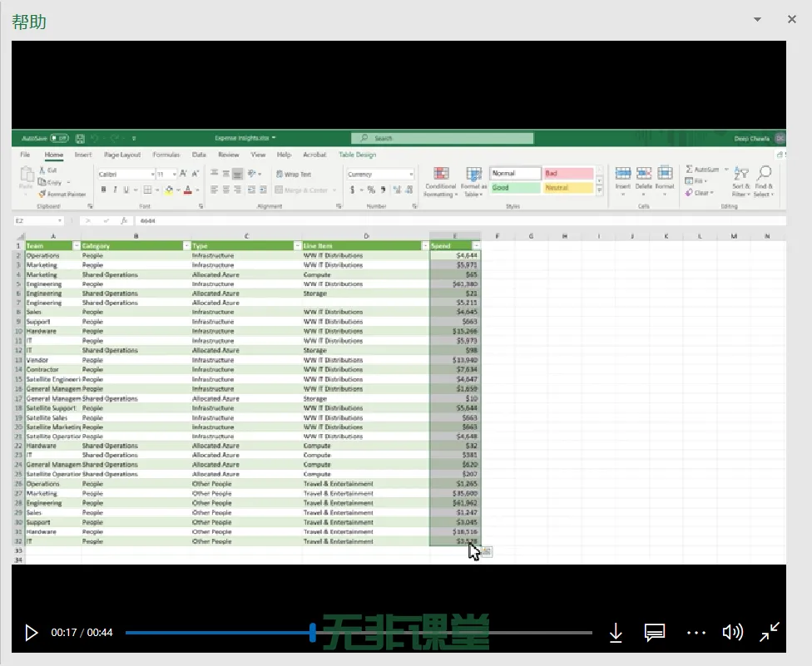
Task: Play the help video
Action: [x=32, y=633]
